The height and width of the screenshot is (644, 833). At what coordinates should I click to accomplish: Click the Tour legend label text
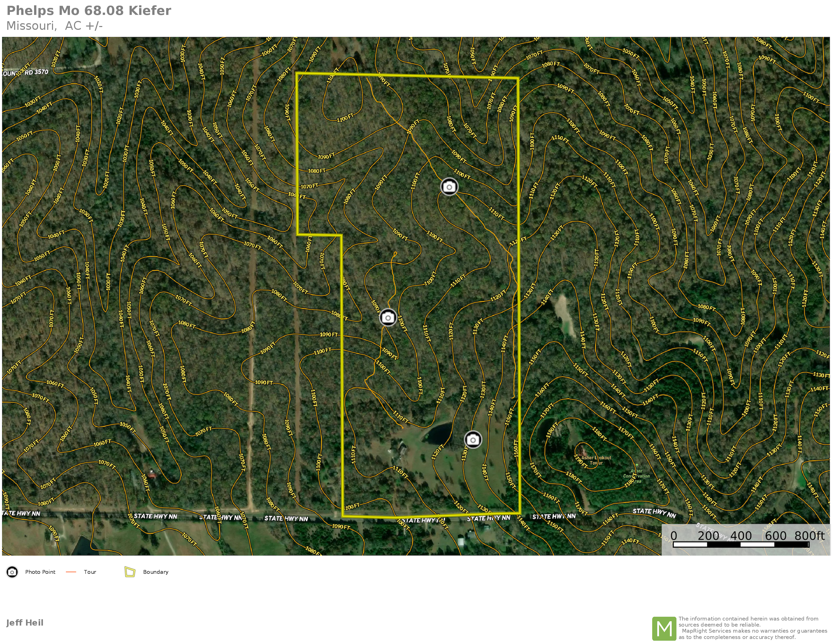tap(90, 572)
